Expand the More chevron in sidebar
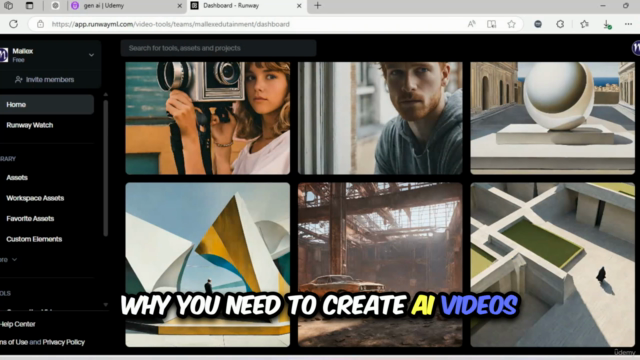The width and height of the screenshot is (640, 360). point(14,260)
